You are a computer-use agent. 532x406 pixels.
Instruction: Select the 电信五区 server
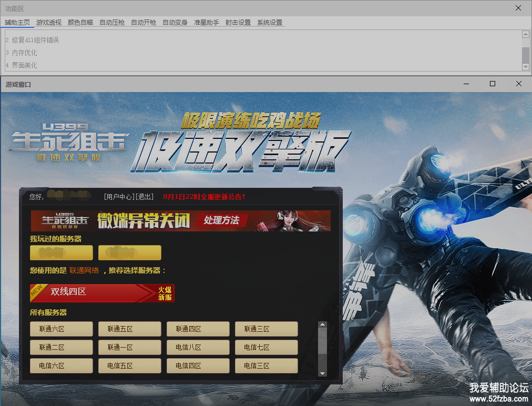[x=130, y=366]
